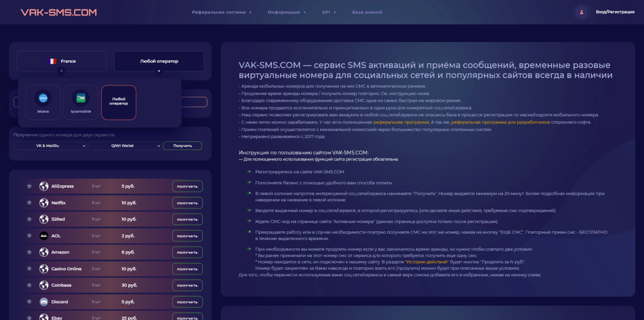Viewport: 644px width, 320px height.
Task: Select the lebara operator
Action: point(43,103)
